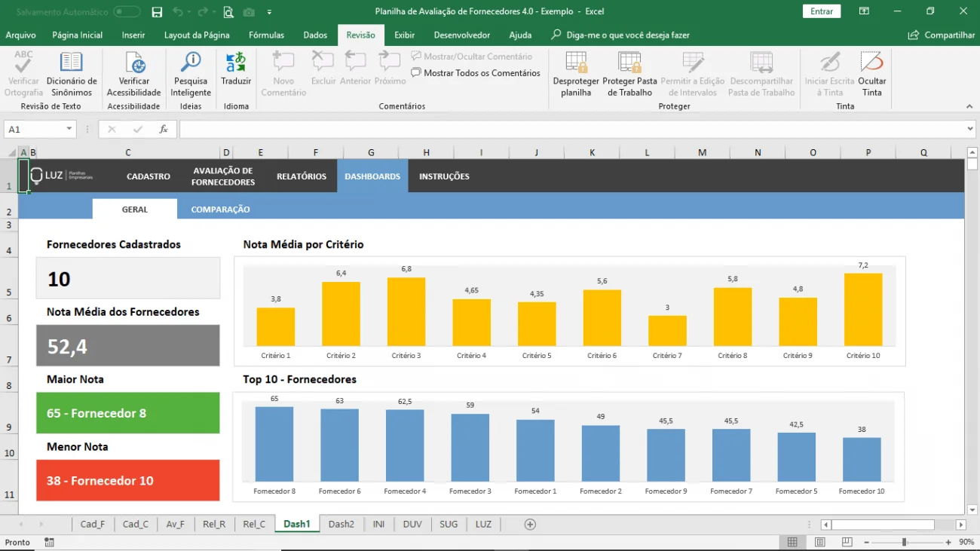Image resolution: width=980 pixels, height=551 pixels.
Task: Switch to Normal view in status bar
Action: (792, 542)
